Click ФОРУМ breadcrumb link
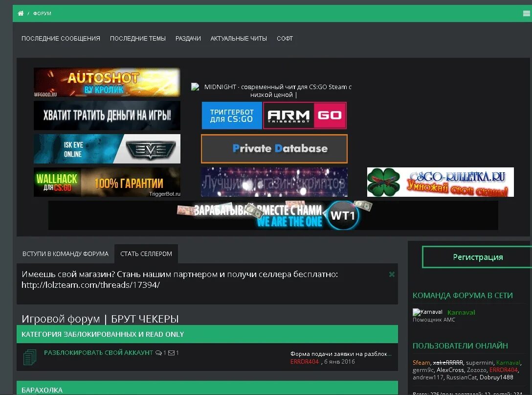 [x=42, y=13]
